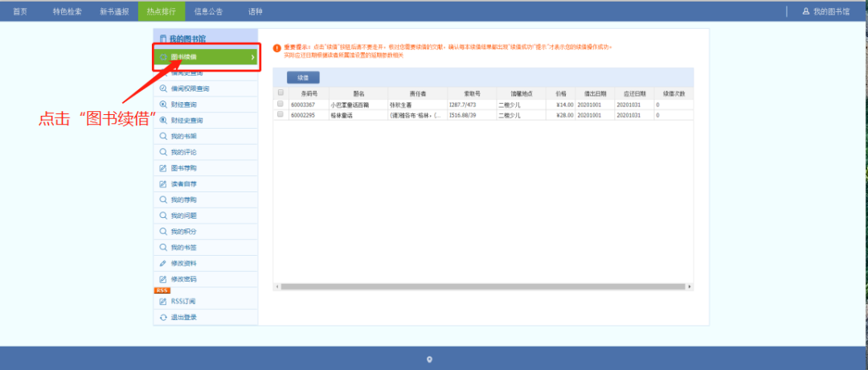The image size is (868, 370).
Task: Click the 我的问题 search icon
Action: point(162,216)
